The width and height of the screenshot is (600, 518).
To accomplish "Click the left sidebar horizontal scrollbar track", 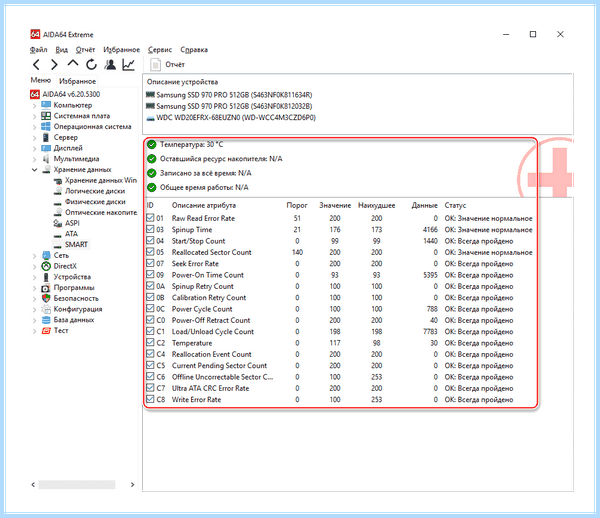I will pos(77,484).
